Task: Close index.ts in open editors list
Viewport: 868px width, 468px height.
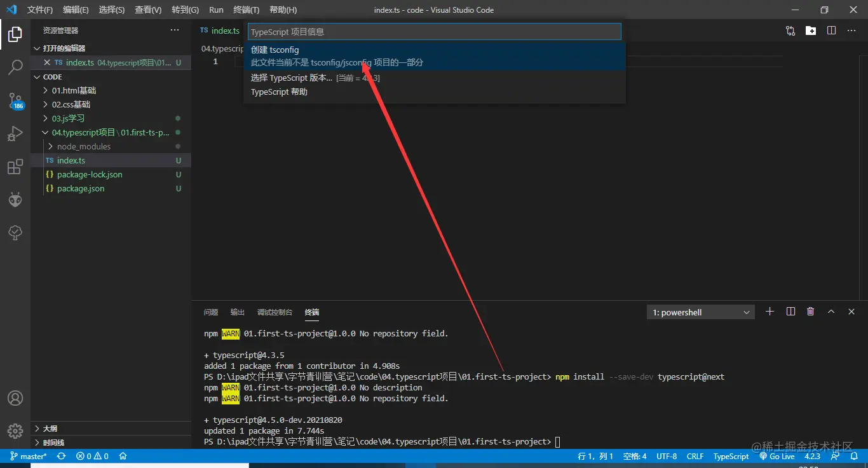Action: pos(46,62)
